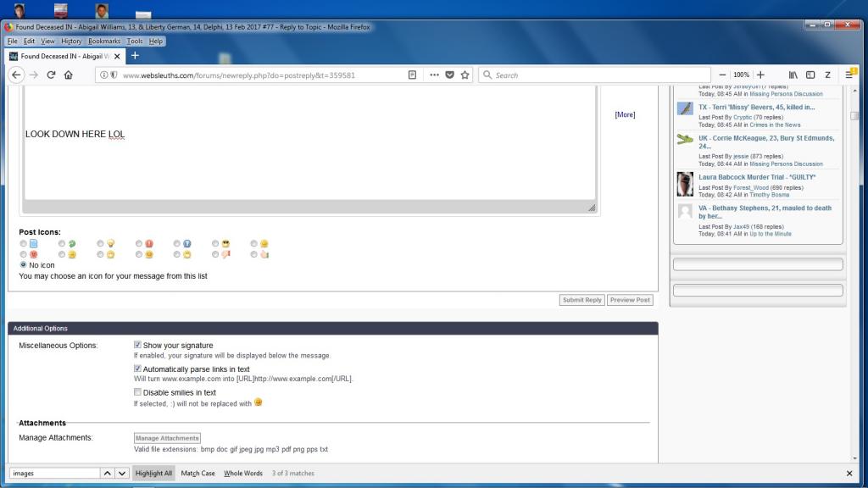
Task: Click the Firefox home icon
Action: coord(68,75)
